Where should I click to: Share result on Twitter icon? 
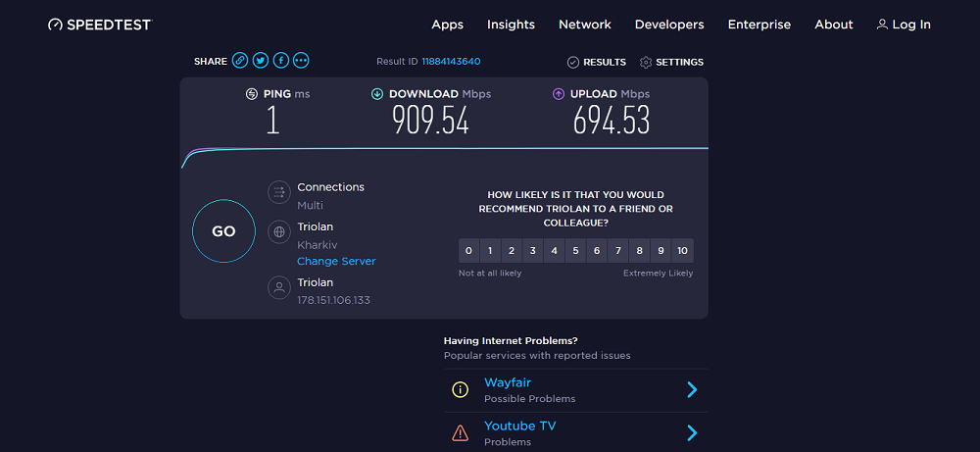[x=261, y=61]
